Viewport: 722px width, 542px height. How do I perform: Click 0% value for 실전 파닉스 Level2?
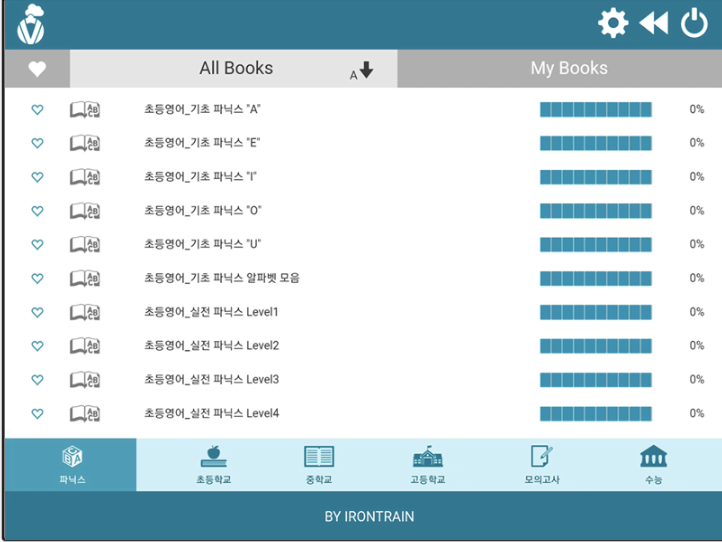pos(697,345)
